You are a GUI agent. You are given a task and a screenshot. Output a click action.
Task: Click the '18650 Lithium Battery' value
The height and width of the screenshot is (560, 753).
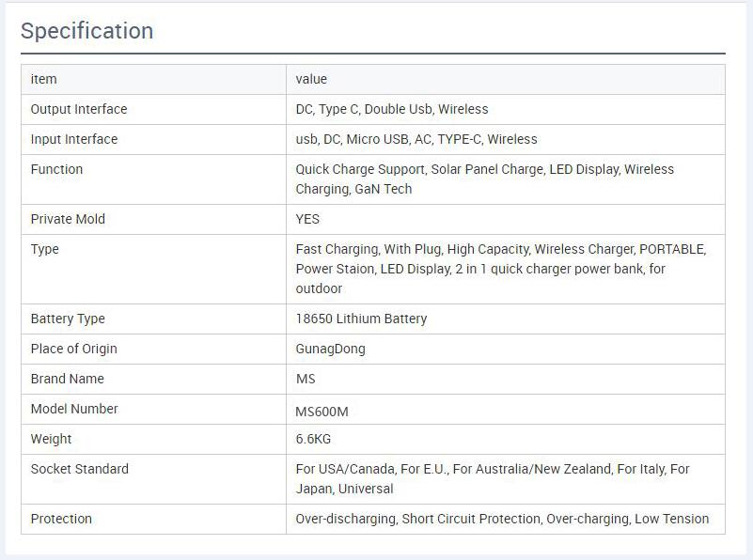(361, 319)
